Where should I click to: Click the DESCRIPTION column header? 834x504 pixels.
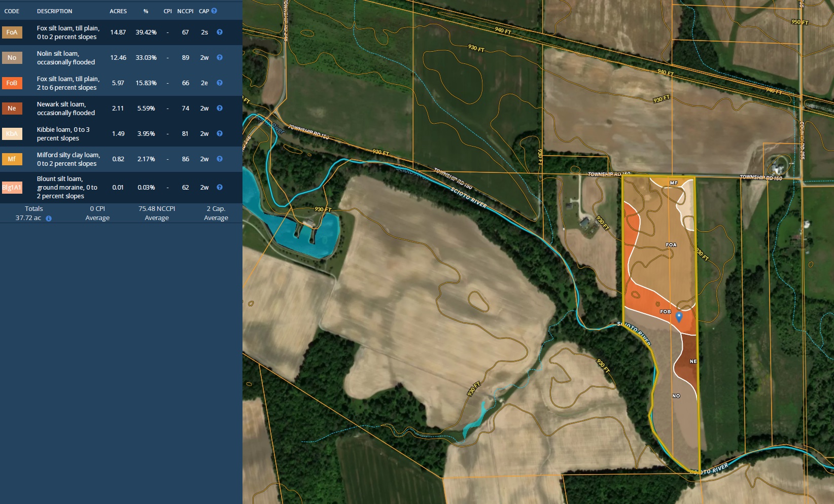(x=54, y=11)
